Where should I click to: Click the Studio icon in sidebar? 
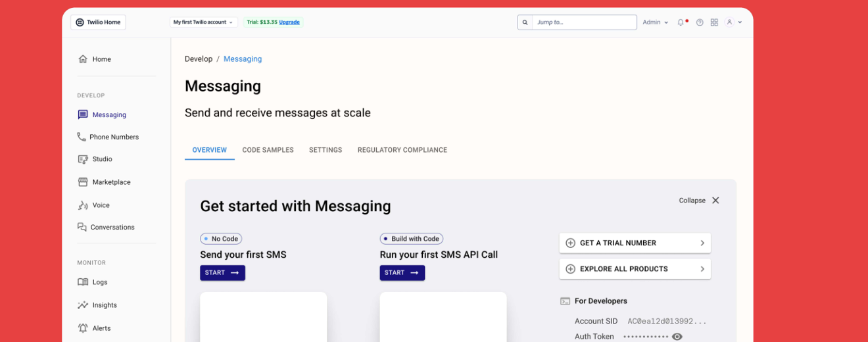point(83,159)
